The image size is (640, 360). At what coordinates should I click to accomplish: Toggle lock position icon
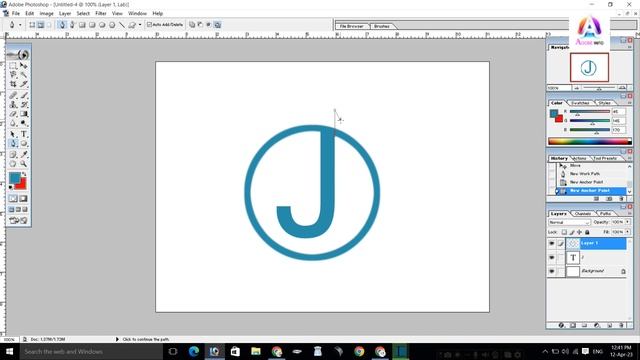579,232
